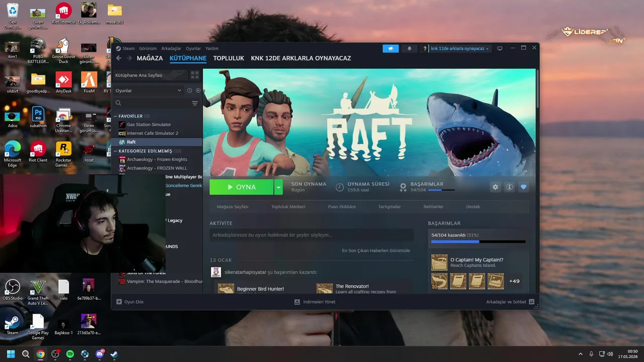The width and height of the screenshot is (644, 362).
Task: Click The Renovator! achievement entry
Action: click(352, 286)
